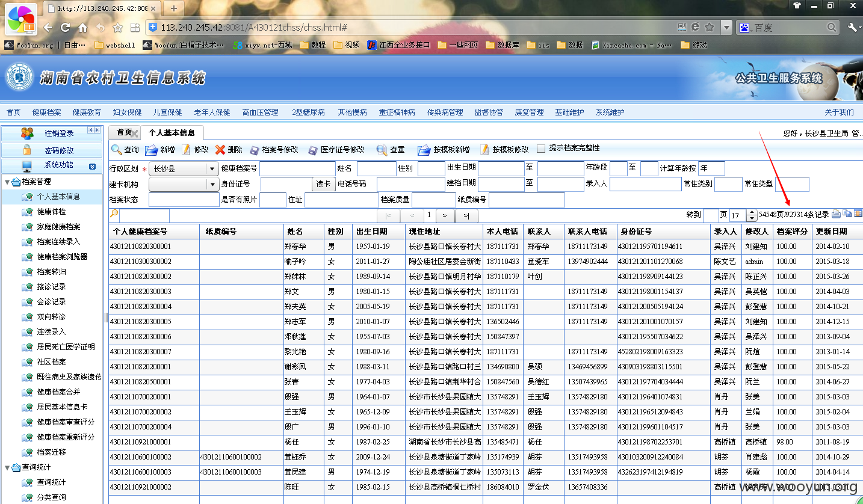Jump to last page with >| button
The width and height of the screenshot is (863, 504).
click(x=466, y=215)
